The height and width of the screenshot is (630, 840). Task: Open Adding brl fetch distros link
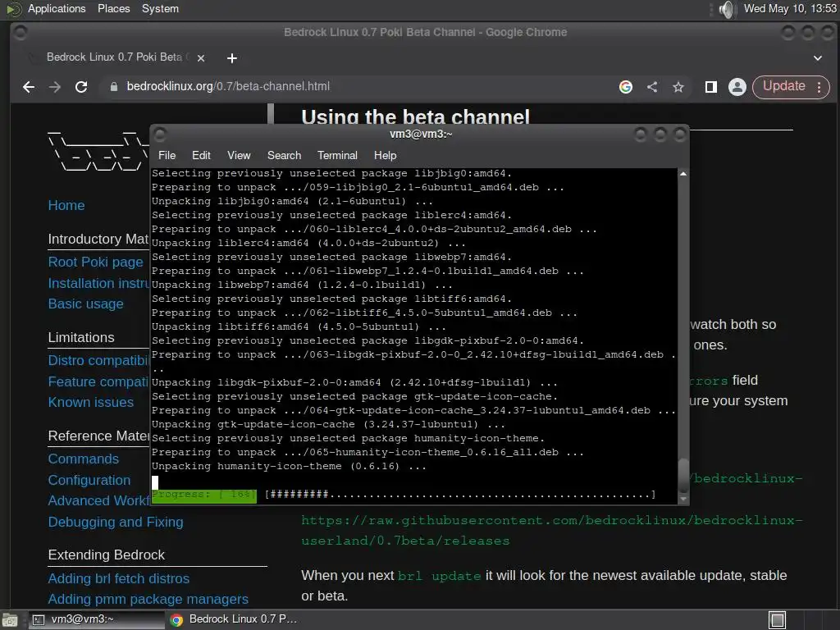[x=119, y=578]
